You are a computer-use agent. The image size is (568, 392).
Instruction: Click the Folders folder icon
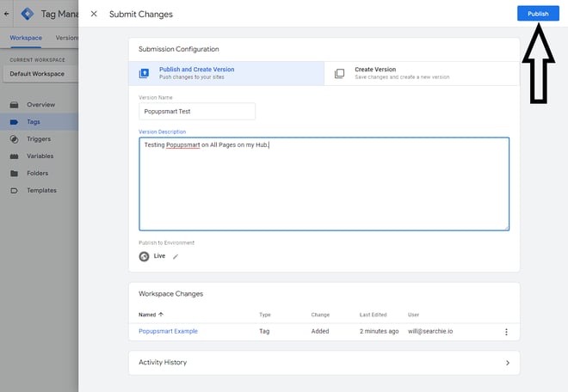14,174
